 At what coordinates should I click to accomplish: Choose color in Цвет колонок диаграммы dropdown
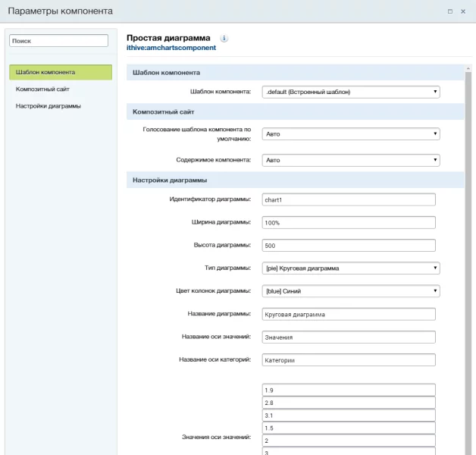pyautogui.click(x=350, y=290)
